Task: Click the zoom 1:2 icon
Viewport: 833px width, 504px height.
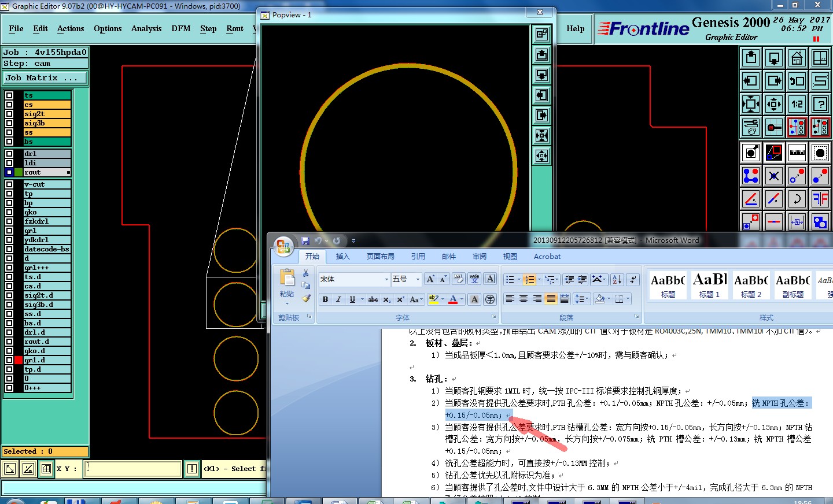Action: [x=797, y=104]
